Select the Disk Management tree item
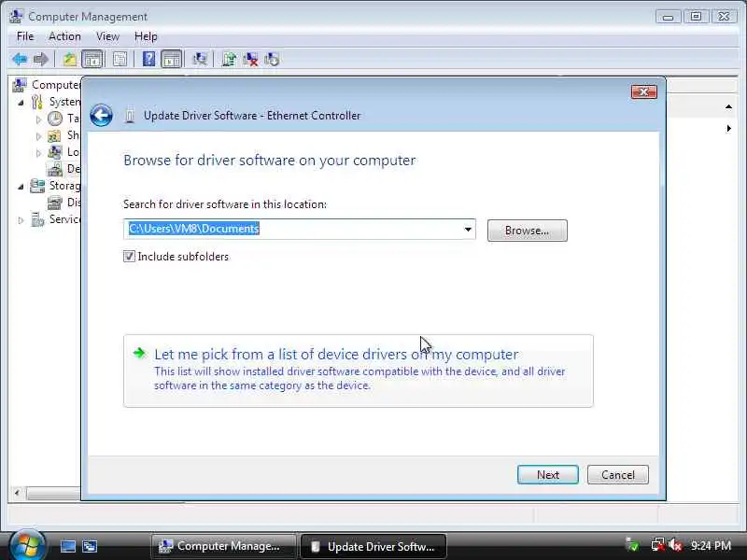The height and width of the screenshot is (560, 747). [x=63, y=203]
